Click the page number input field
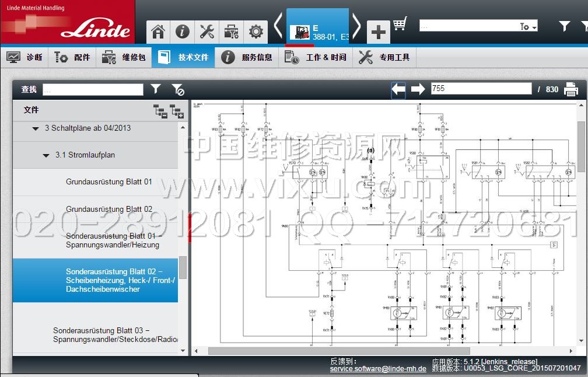Screen dimensions: 588x377 pos(481,89)
